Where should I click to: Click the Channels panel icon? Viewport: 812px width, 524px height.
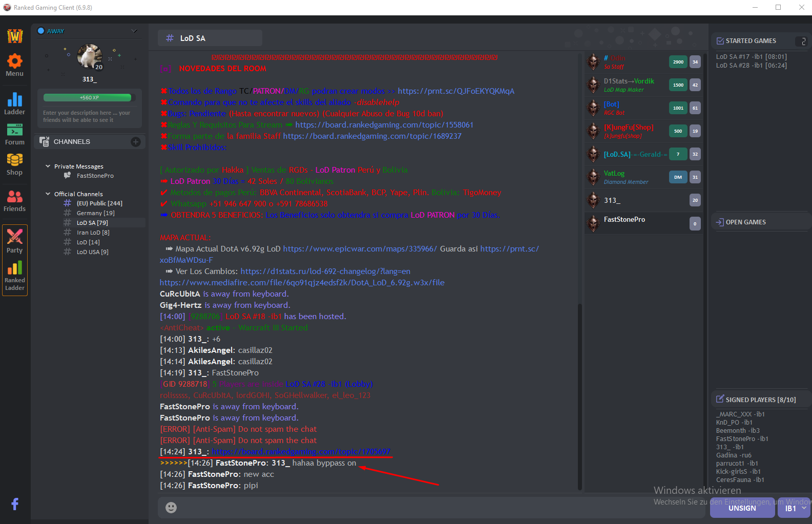coord(45,142)
